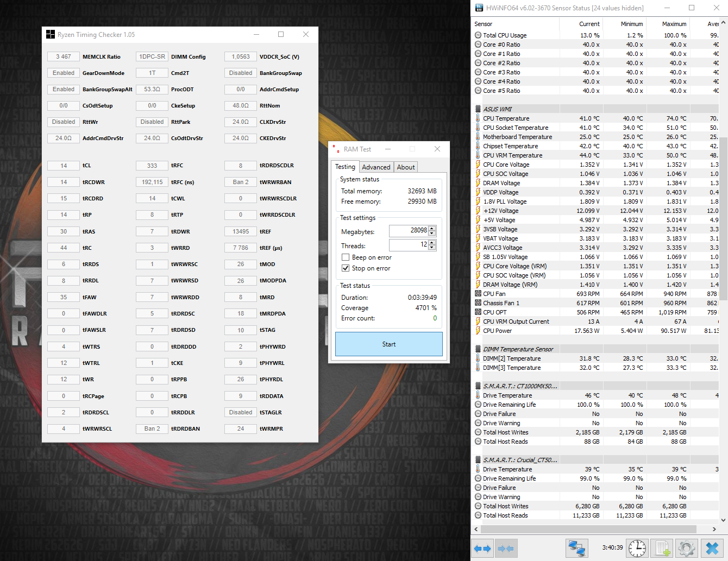Click the VDDCR_SoC value 1.0563
The width and height of the screenshot is (728, 561).
click(241, 56)
